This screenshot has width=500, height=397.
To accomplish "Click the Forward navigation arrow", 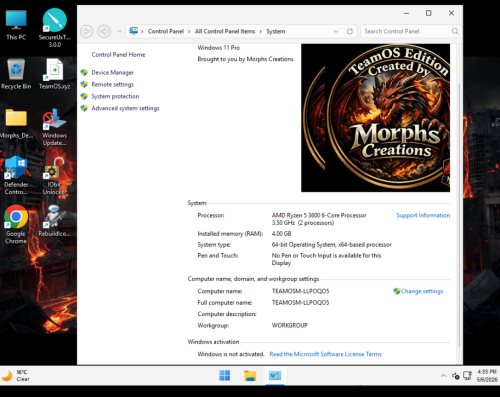I will coord(104,31).
